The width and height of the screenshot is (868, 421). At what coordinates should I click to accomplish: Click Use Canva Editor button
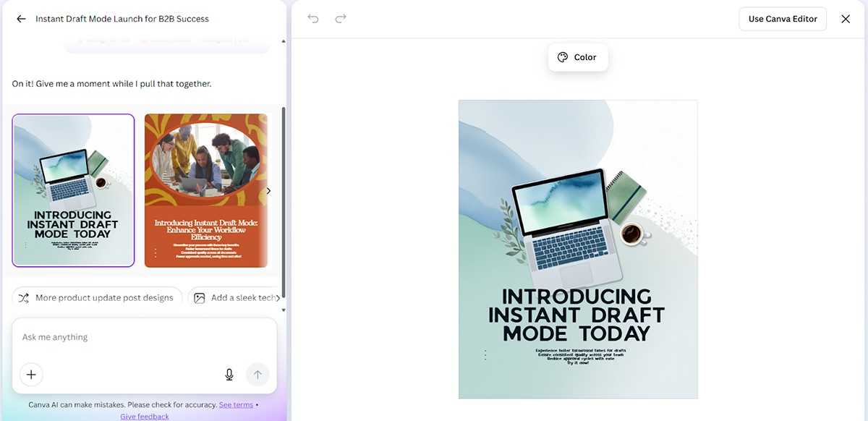point(783,19)
